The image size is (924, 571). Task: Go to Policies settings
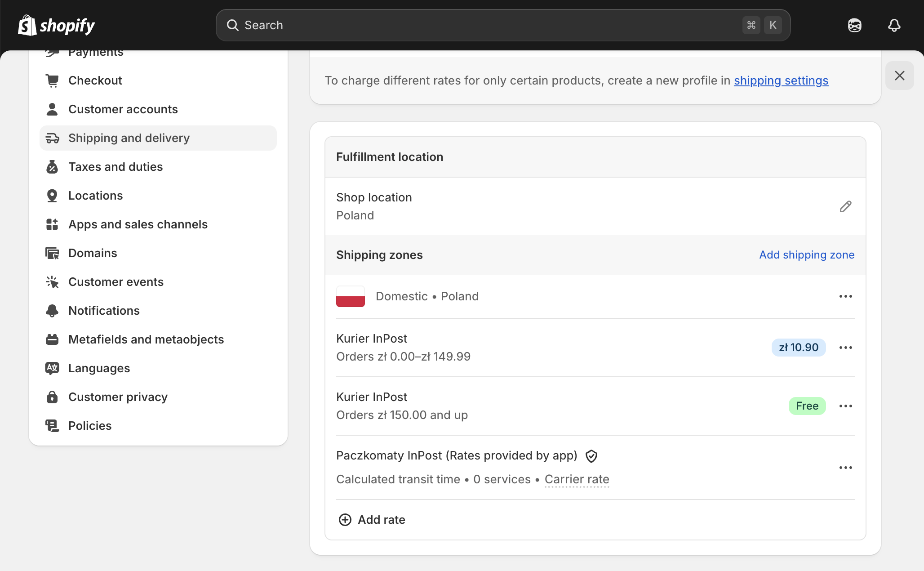pos(158,426)
